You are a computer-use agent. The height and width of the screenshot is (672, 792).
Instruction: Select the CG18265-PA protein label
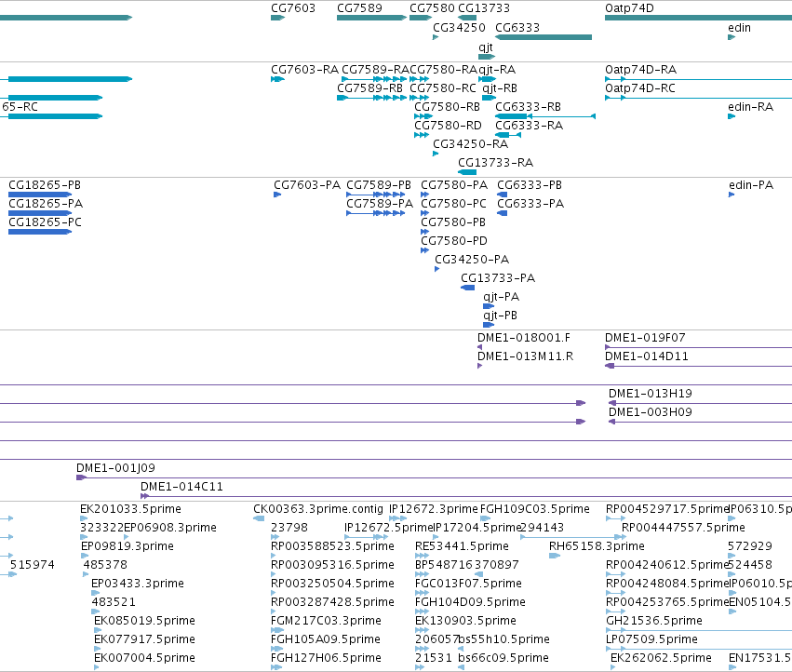point(46,204)
